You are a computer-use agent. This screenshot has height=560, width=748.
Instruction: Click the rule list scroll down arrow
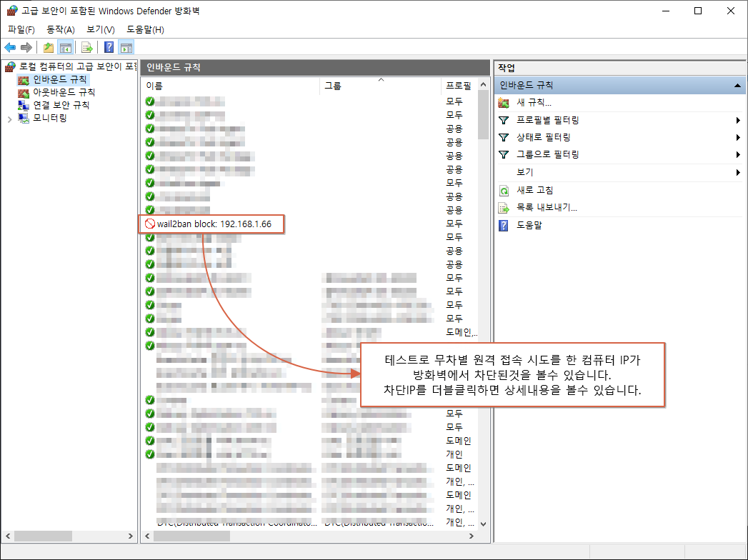(483, 524)
